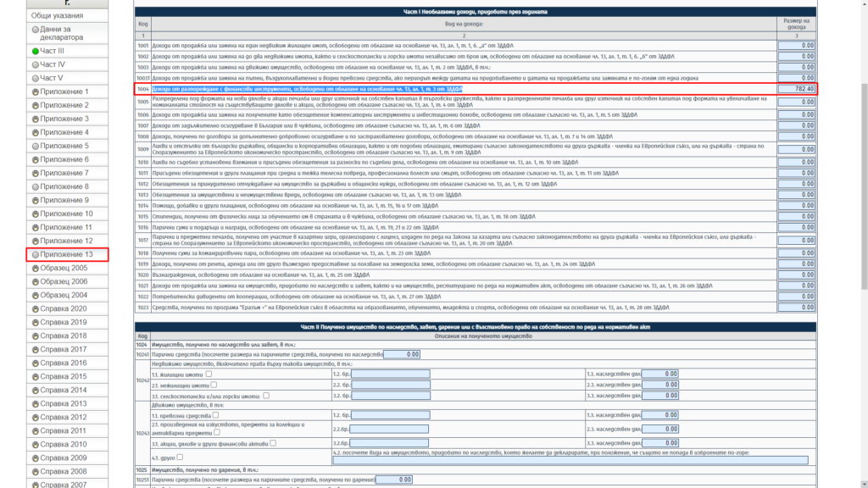
Task: Click the highlighted description text of row 1004
Action: click(307, 88)
